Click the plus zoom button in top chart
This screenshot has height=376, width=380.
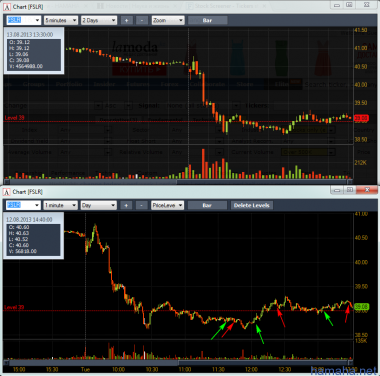(126, 20)
